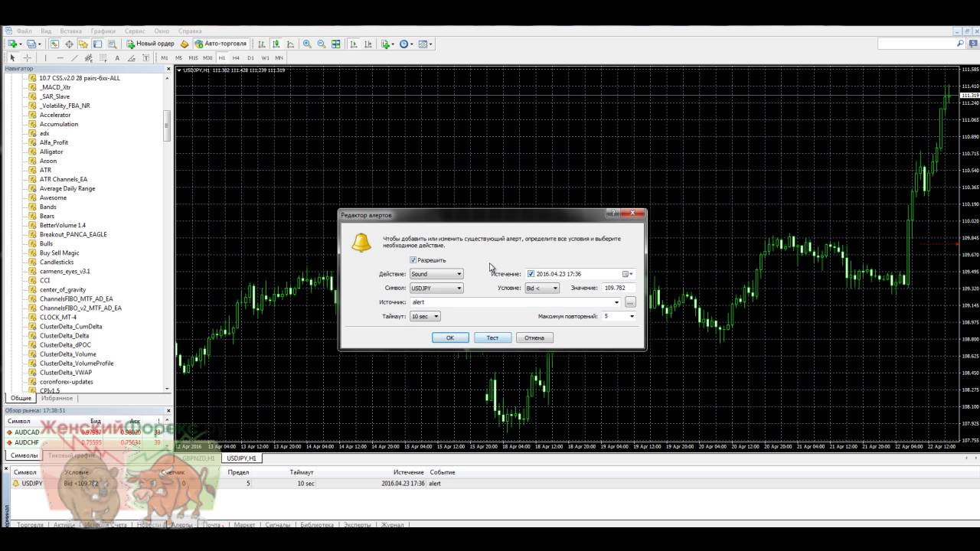
Task: Open the Profiles toolbar icon
Action: 32,44
